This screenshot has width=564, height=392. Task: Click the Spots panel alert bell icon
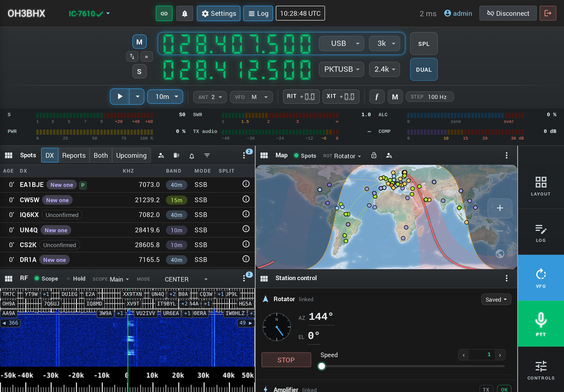pos(192,156)
